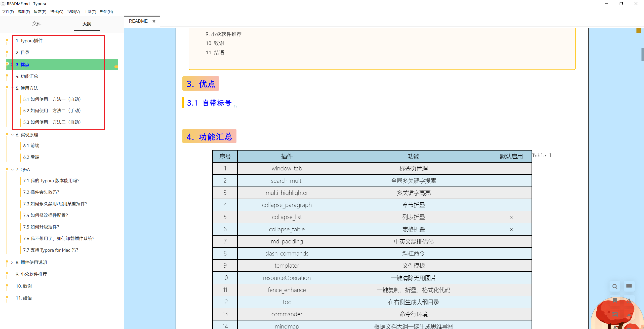The image size is (644, 329).
Task: Switch sidebar to the 文件 tab
Action: [x=37, y=24]
